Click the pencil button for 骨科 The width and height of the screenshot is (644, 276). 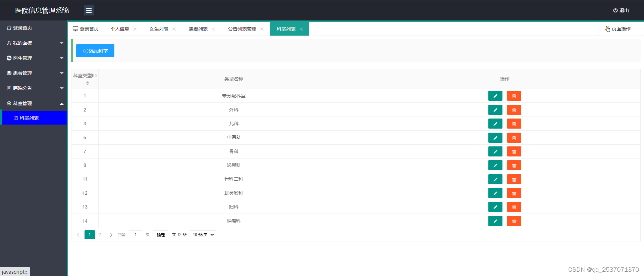tap(495, 152)
